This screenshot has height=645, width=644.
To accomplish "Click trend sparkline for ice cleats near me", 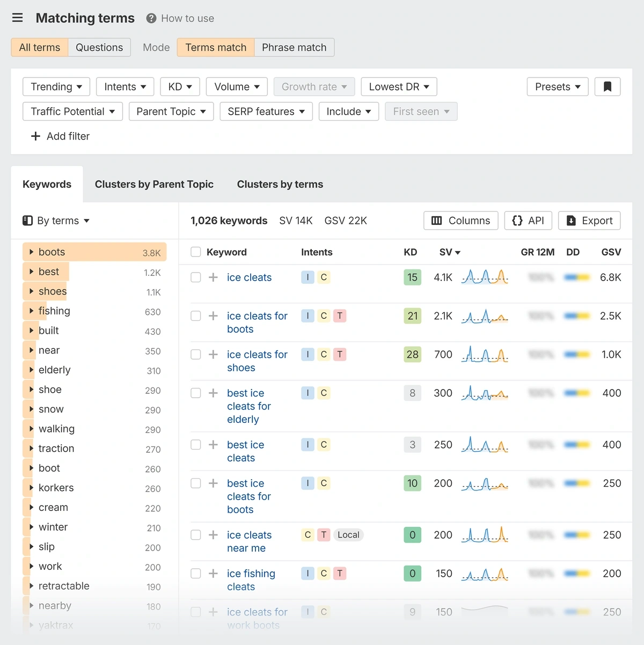I will tap(485, 534).
